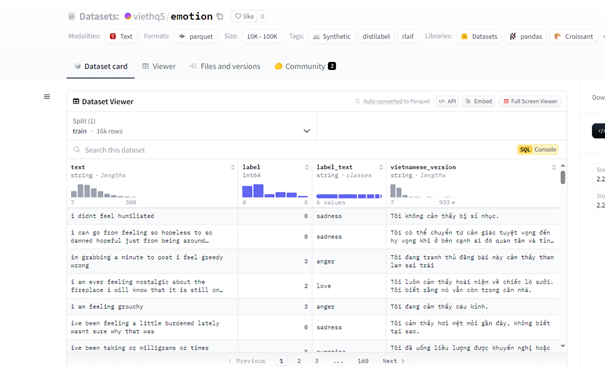Select row "i am feeling grouchy"

[313, 307]
